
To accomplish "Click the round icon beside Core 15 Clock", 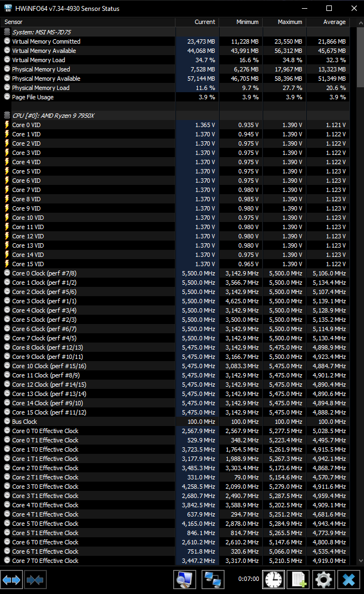I will click(7, 412).
